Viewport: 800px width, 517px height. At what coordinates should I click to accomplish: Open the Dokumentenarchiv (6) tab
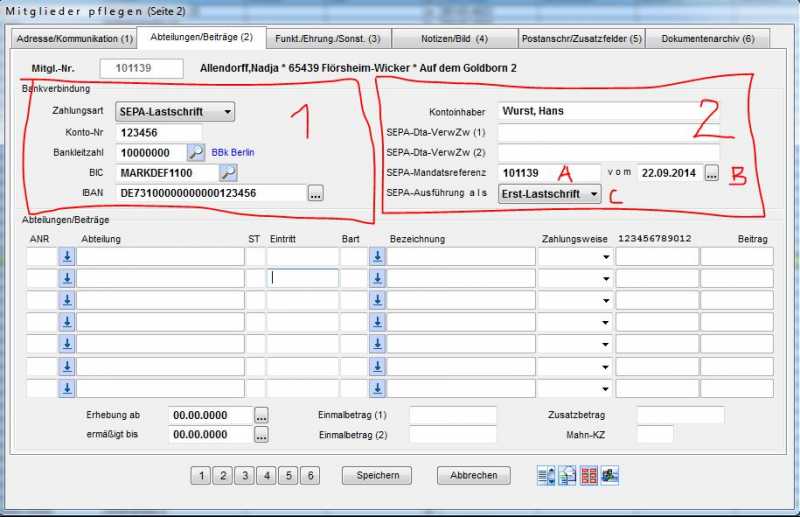pyautogui.click(x=707, y=39)
